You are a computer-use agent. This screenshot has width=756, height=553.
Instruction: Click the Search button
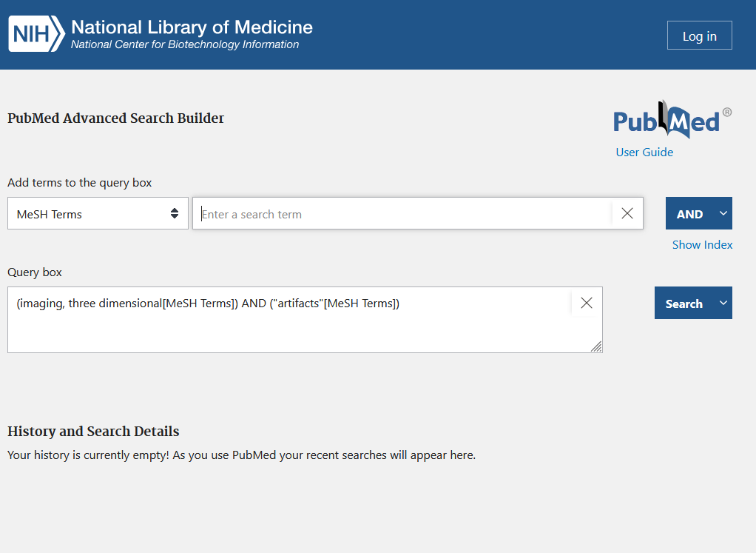click(684, 303)
